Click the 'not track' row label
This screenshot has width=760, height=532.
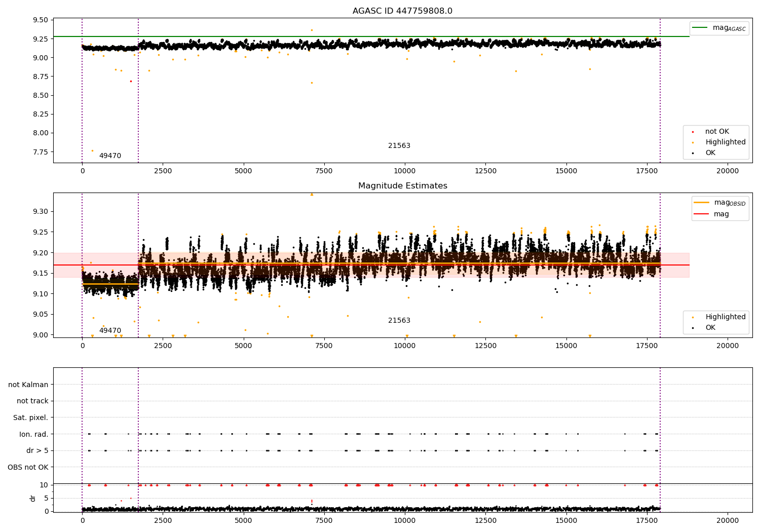click(x=32, y=401)
